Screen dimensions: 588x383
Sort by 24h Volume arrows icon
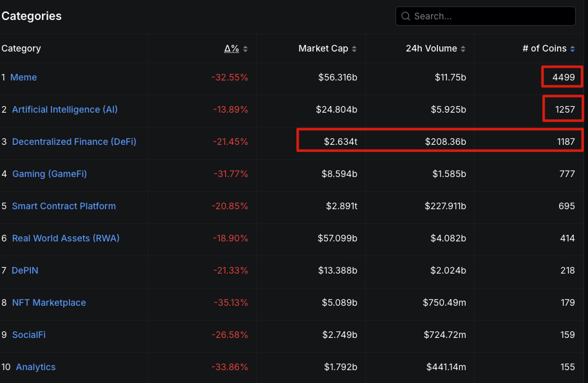[463, 49]
